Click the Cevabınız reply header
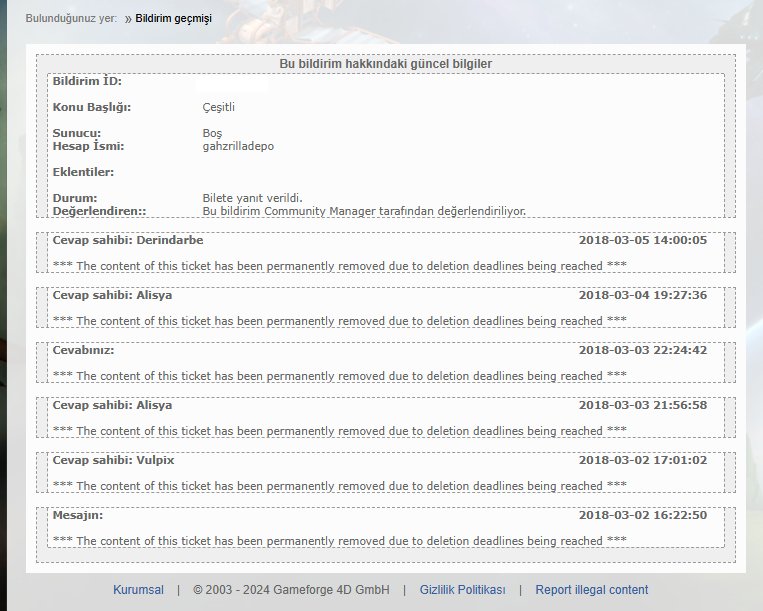This screenshot has width=763, height=611. point(83,350)
